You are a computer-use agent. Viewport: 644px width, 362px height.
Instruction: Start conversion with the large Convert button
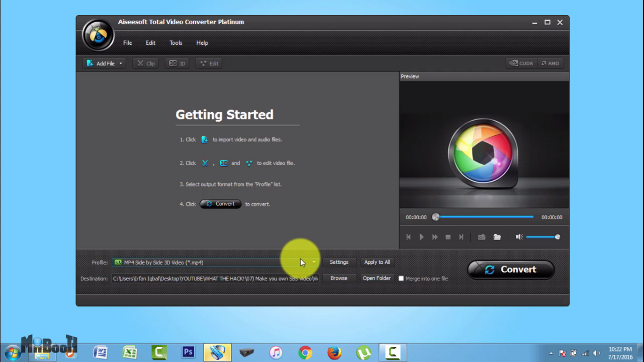pos(511,270)
